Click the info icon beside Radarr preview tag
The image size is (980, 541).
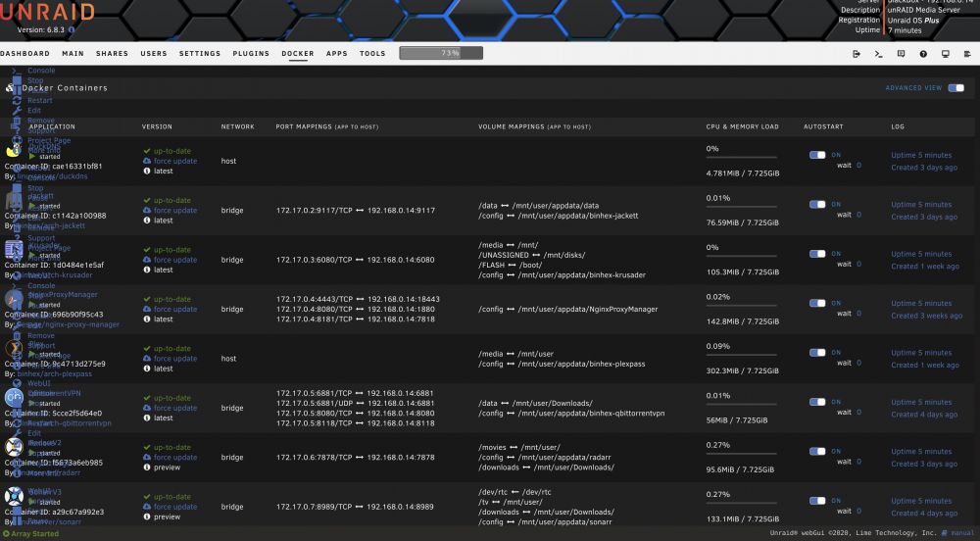(147, 467)
